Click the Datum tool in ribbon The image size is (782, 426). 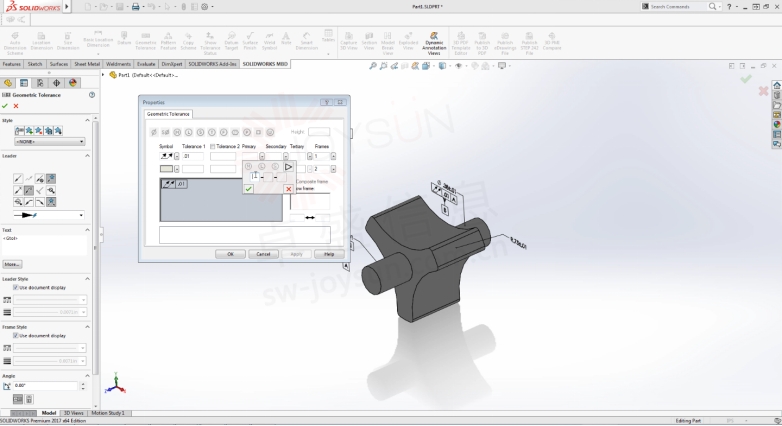[124, 38]
